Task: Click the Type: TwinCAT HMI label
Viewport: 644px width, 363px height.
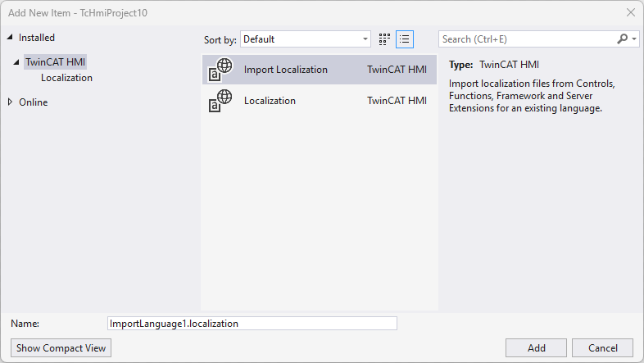Action: pos(494,65)
